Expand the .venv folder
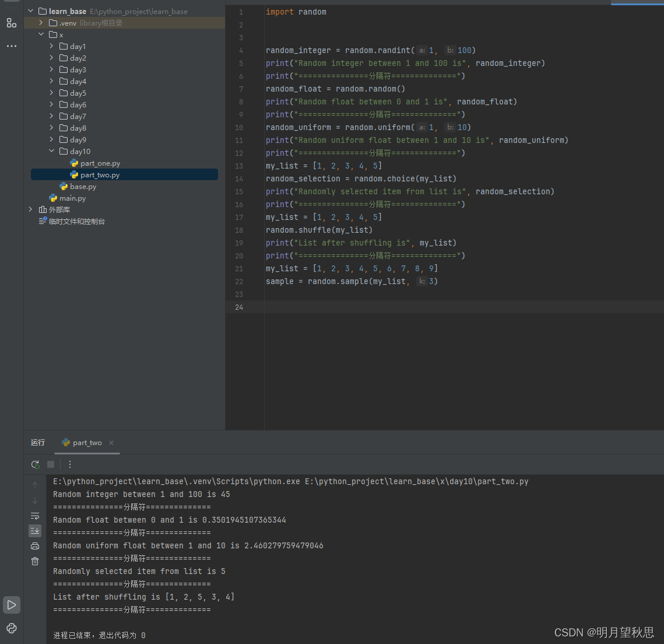This screenshot has width=664, height=644. (41, 23)
